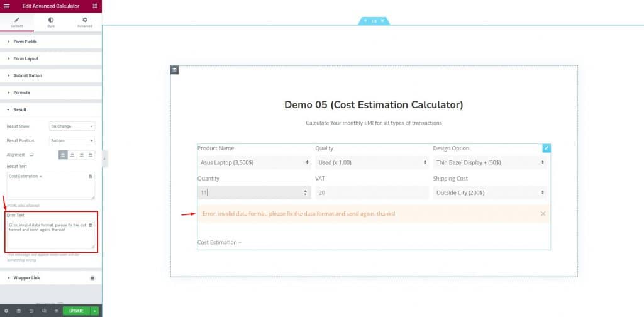The height and width of the screenshot is (317, 644).
Task: Dismiss the error message with X
Action: (x=543, y=213)
